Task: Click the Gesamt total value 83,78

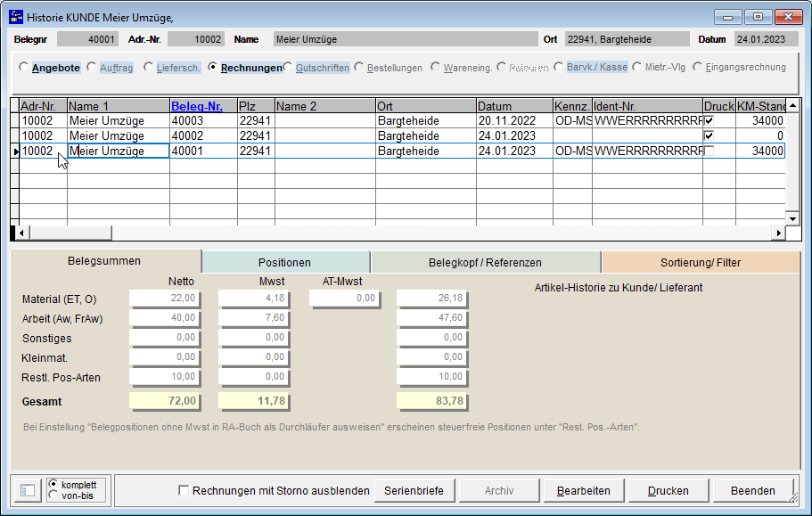Action: pos(432,400)
